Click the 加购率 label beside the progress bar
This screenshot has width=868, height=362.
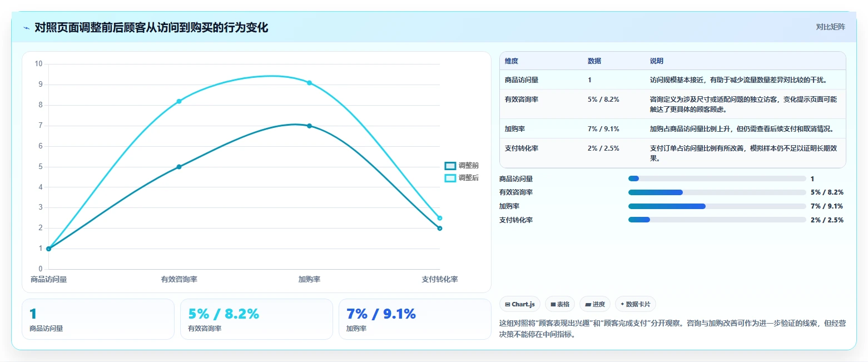509,206
